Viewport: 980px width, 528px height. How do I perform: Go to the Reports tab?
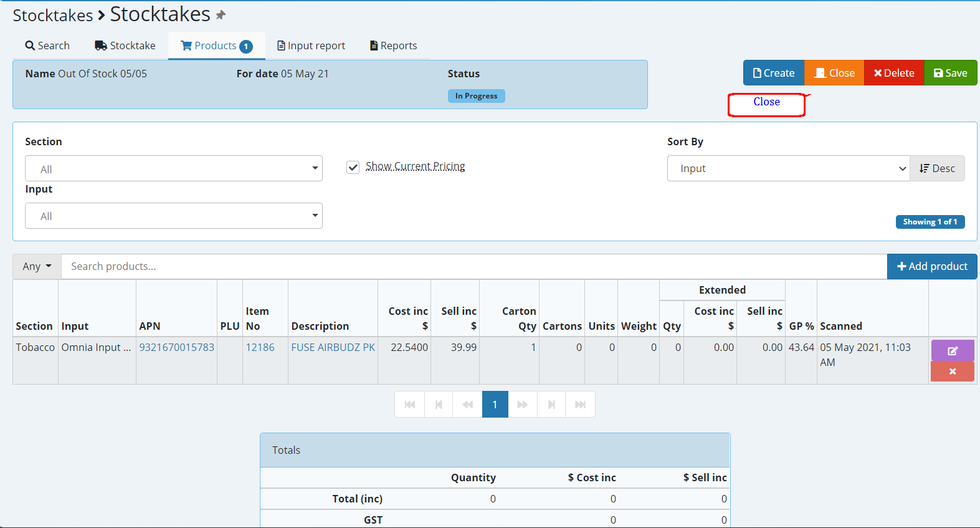394,46
